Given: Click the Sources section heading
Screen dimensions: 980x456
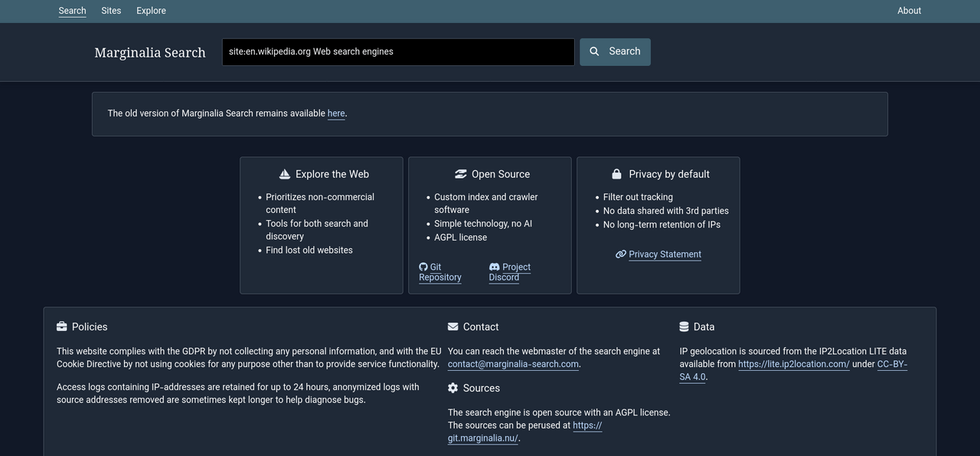Looking at the screenshot, I should [481, 388].
